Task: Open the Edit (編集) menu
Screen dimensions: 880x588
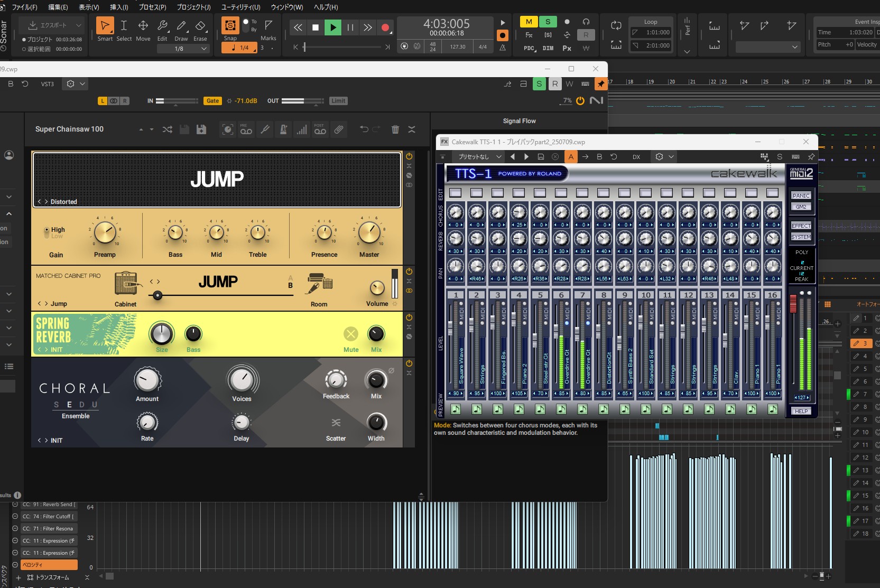Action: click(x=58, y=7)
